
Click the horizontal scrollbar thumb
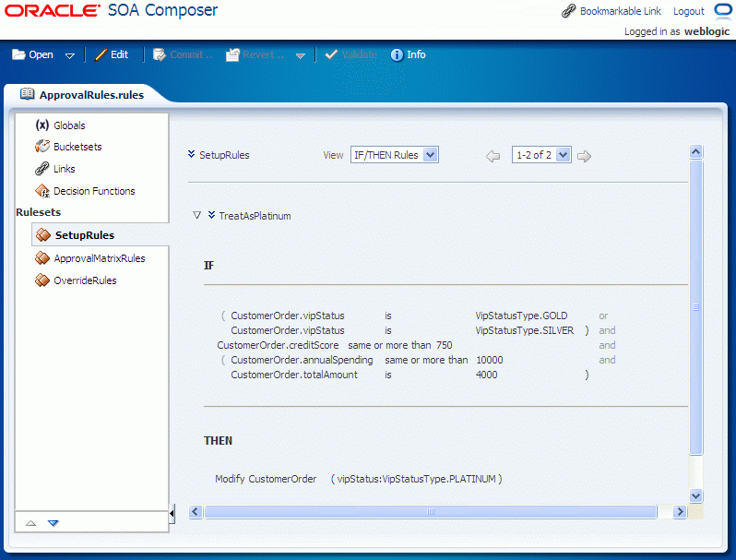pyautogui.click(x=431, y=512)
